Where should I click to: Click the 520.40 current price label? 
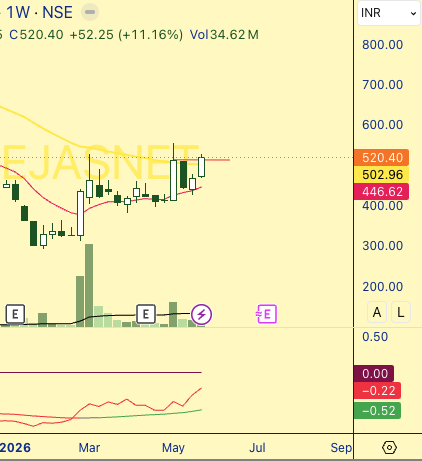point(382,157)
